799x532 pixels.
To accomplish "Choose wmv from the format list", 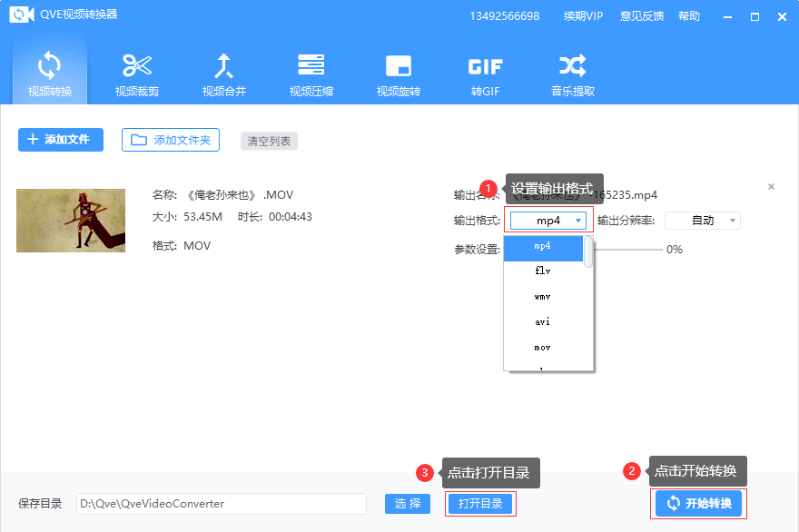I will click(542, 297).
